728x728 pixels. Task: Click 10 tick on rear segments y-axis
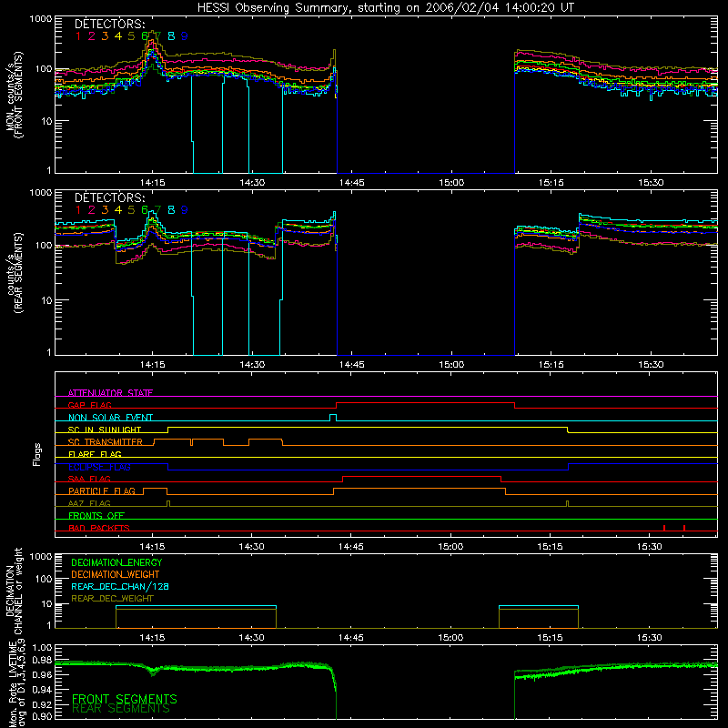(46, 300)
